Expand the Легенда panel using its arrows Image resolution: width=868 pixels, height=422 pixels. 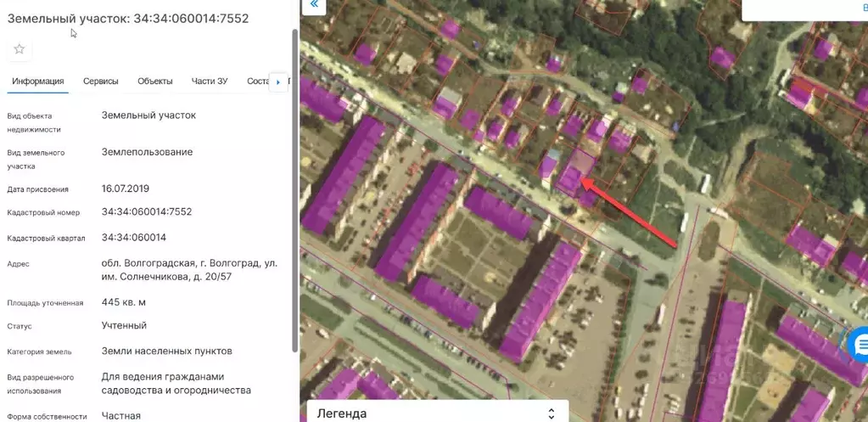552,414
